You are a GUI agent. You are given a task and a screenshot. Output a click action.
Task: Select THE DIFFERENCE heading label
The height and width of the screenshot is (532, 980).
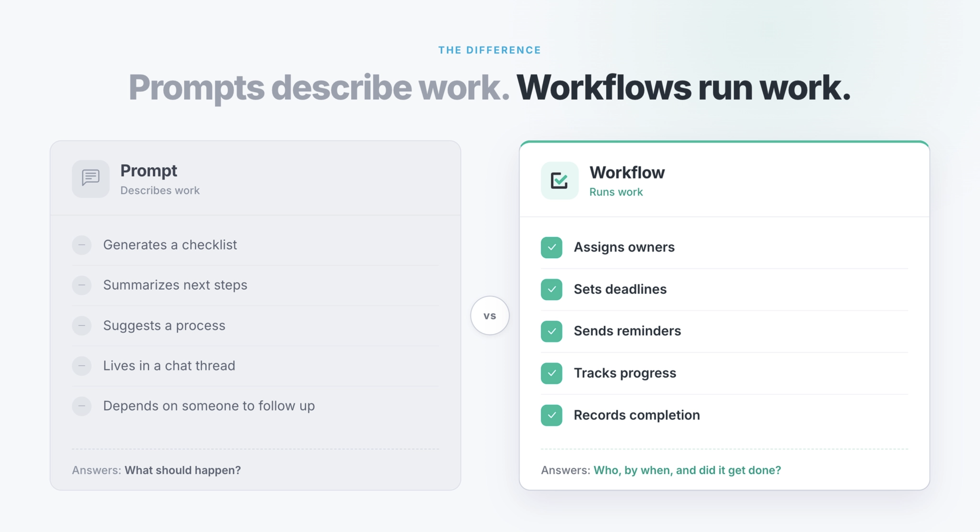coord(490,50)
